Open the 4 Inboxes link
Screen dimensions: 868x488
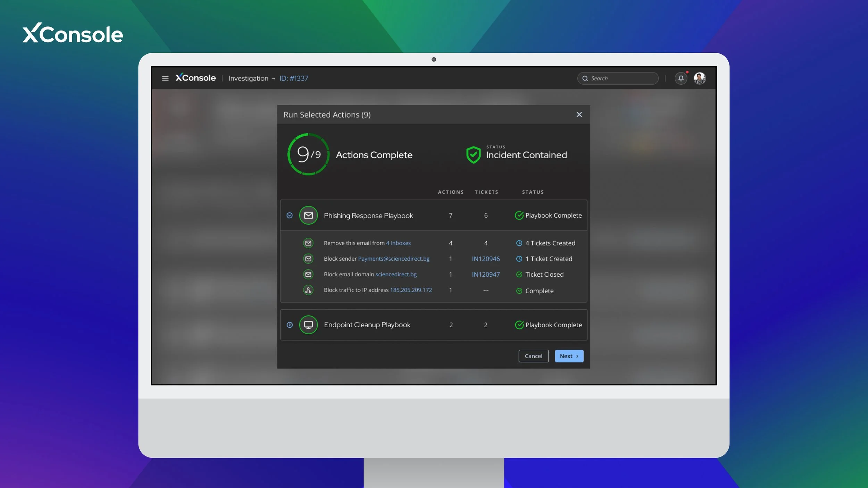point(398,243)
